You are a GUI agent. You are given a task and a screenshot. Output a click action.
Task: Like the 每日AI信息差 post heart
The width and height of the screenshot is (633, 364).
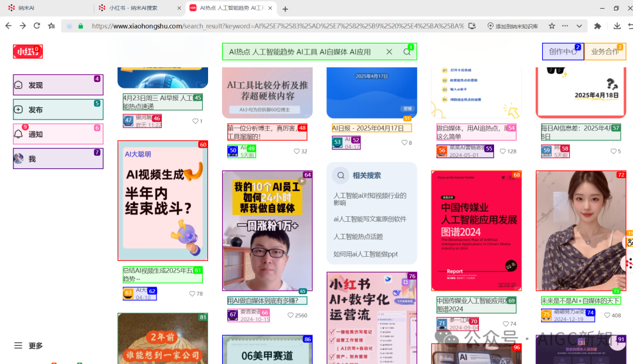613,151
